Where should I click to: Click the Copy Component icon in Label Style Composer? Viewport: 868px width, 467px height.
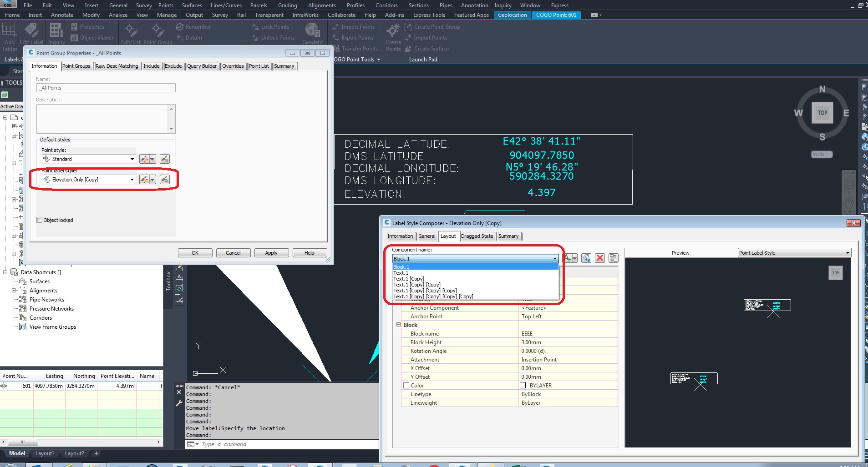click(x=586, y=258)
